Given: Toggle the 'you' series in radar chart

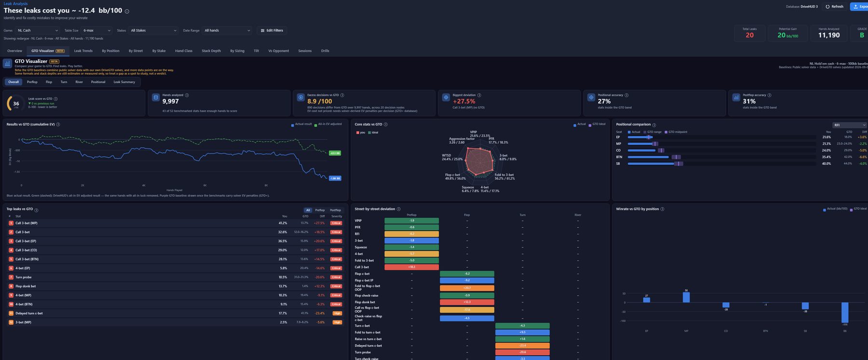Looking at the screenshot, I should [x=360, y=132].
